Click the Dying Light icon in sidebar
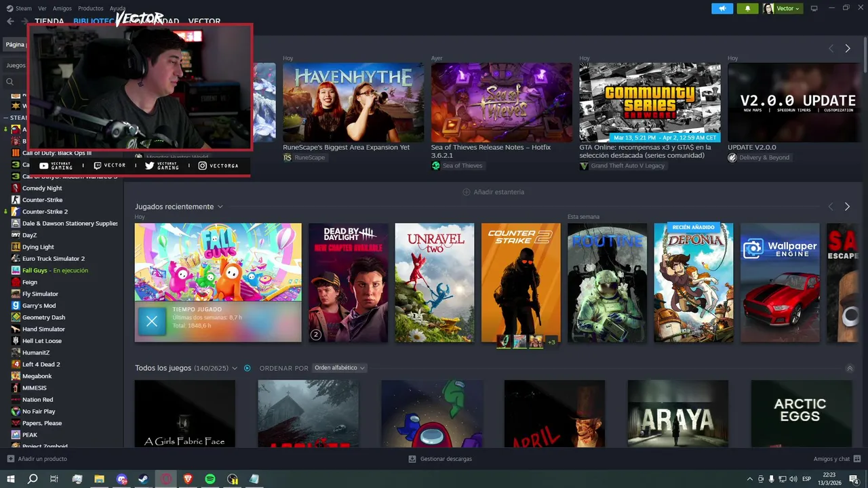Screen dimensions: 868x488 point(16,247)
